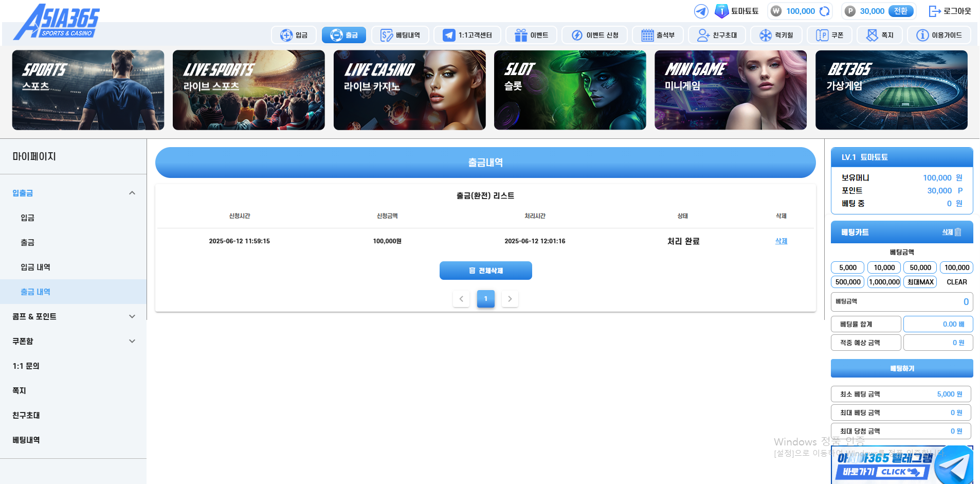Viewport: 980px width, 484px height.
Task: Open 1:1 문의 in the sidebar
Action: (73, 366)
